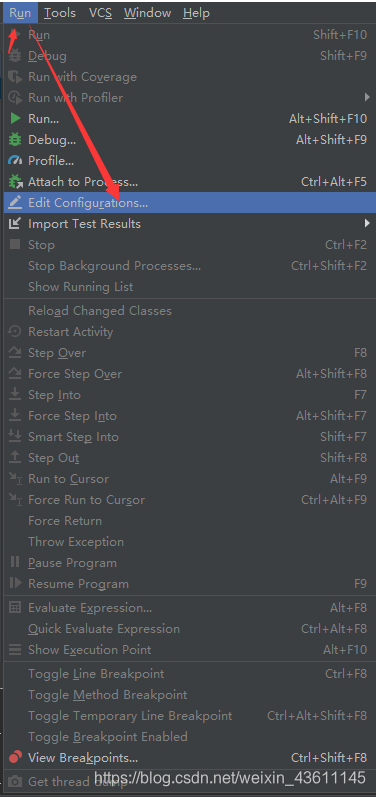This screenshot has height=797, width=376.
Task: Open the VCS menu
Action: tap(100, 13)
